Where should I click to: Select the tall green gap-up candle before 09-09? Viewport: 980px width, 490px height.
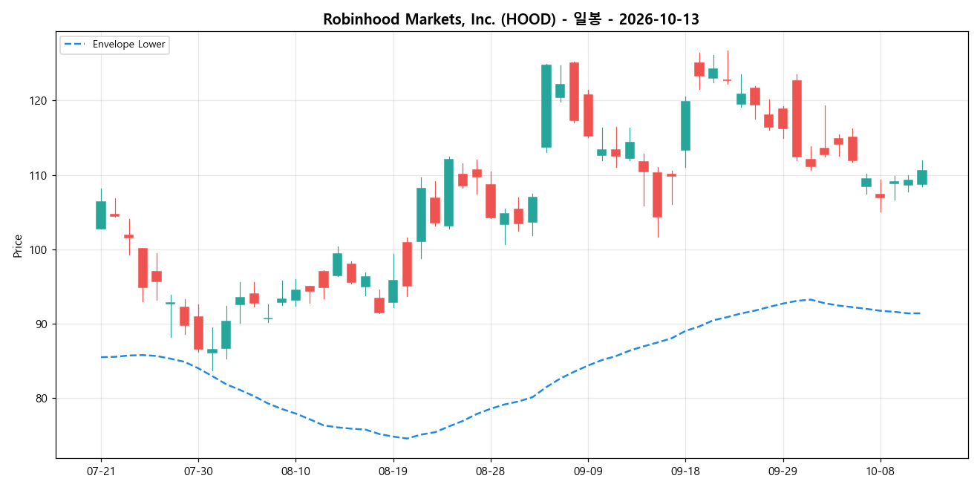pyautogui.click(x=546, y=106)
